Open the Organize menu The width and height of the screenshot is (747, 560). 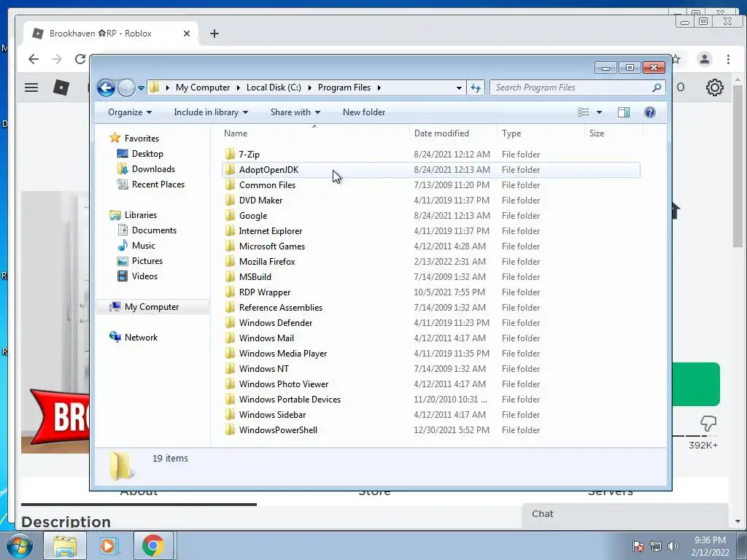130,112
